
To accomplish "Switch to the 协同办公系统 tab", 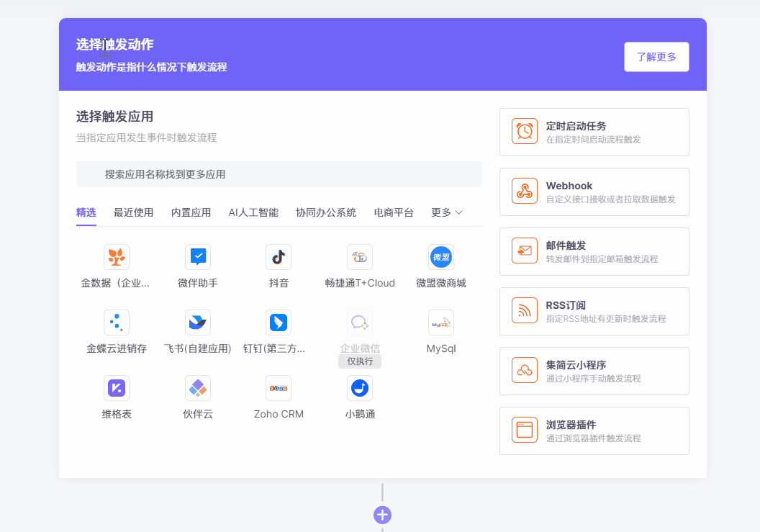I will tap(326, 212).
